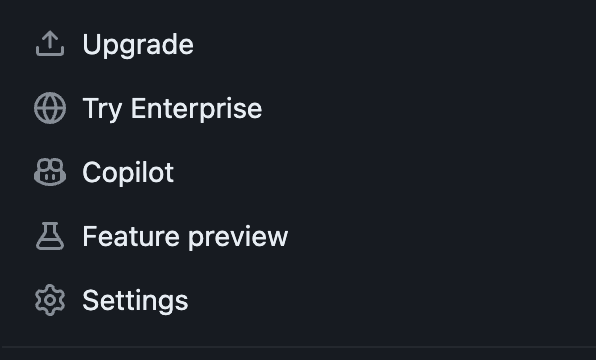
Task: Open account settings via the cog icon
Action: click(50, 300)
